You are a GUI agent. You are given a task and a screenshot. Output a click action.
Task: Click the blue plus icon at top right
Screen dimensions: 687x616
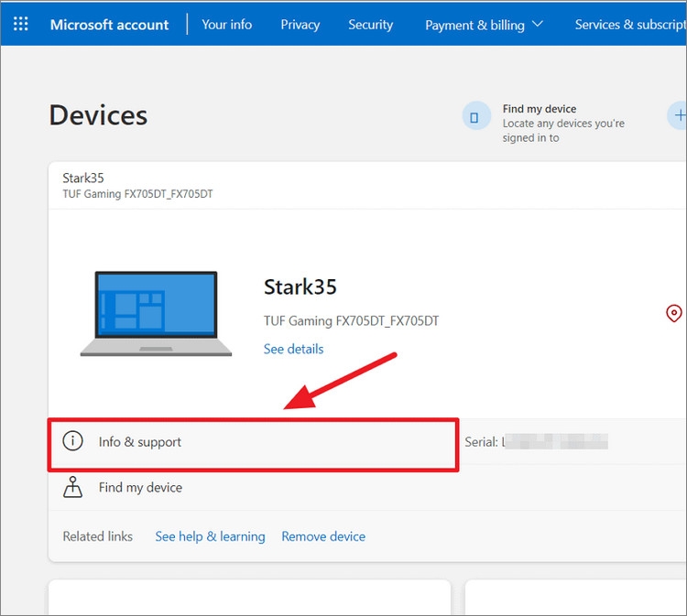click(x=678, y=115)
